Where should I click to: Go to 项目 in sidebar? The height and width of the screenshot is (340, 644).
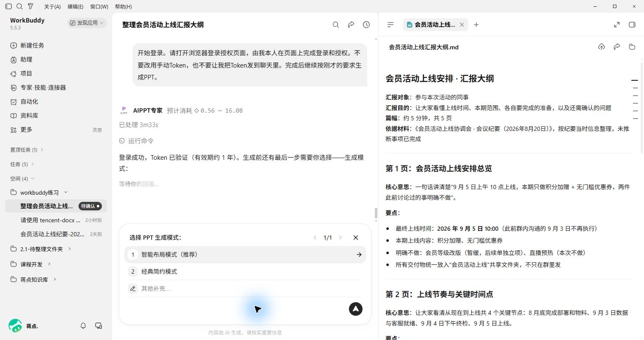tap(56, 74)
